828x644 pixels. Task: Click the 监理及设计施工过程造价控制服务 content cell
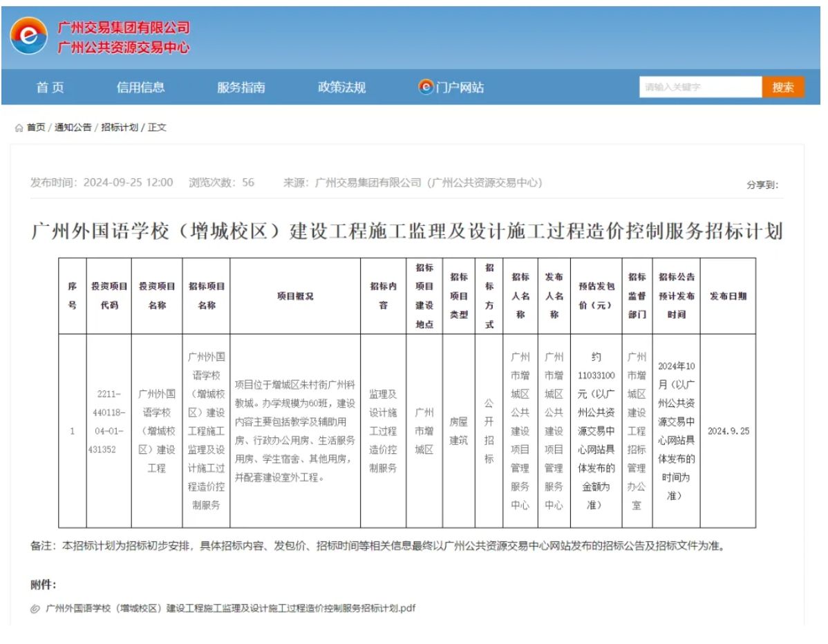click(384, 430)
